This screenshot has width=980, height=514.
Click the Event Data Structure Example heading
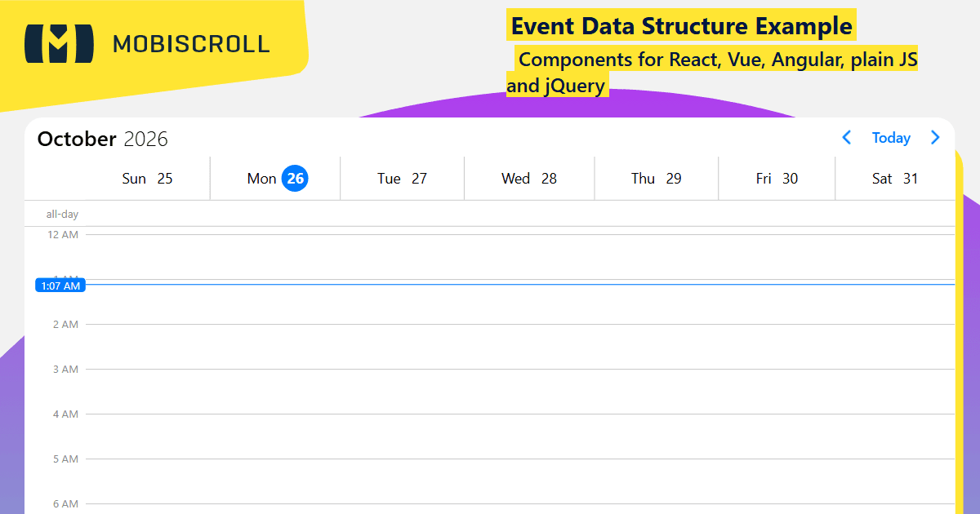(x=682, y=26)
